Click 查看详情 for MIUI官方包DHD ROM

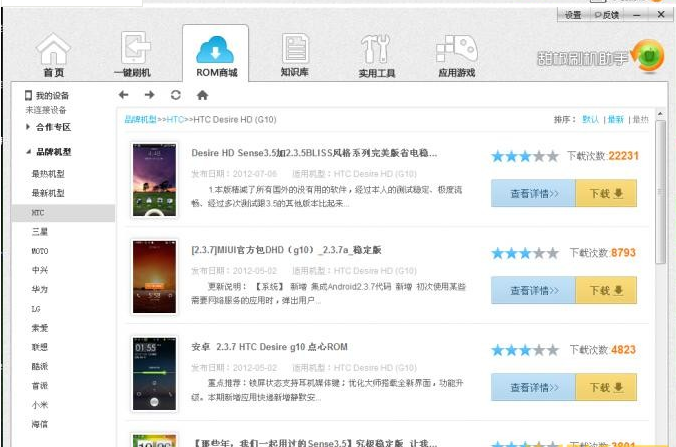pos(533,291)
